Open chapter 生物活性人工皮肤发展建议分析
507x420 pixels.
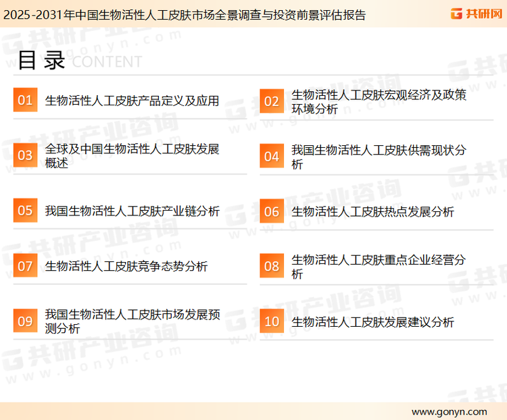coord(372,322)
